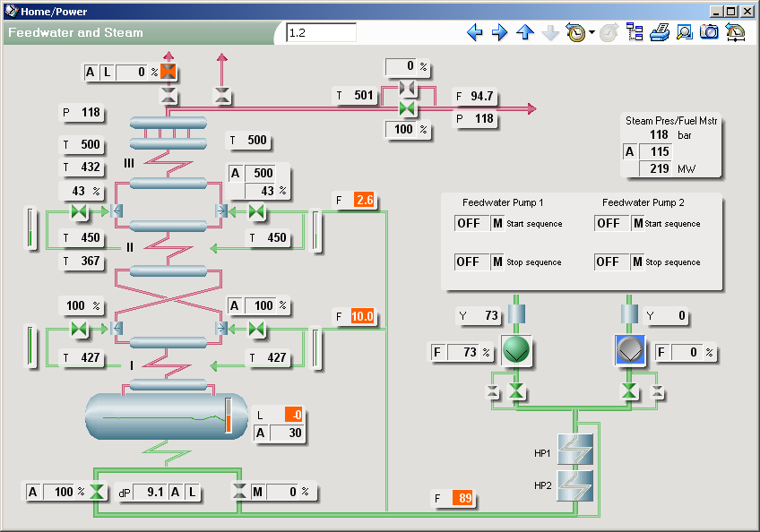760x532 pixels.
Task: Select the main steam valve at 100 %
Action: pyautogui.click(x=407, y=108)
